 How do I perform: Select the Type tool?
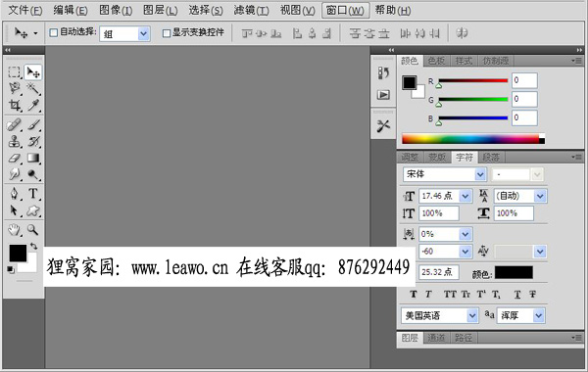pos(33,193)
